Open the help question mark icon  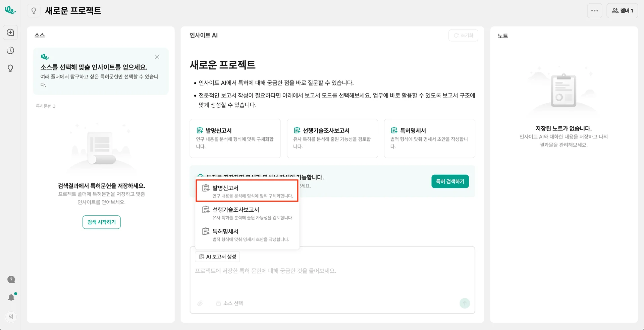(11, 279)
